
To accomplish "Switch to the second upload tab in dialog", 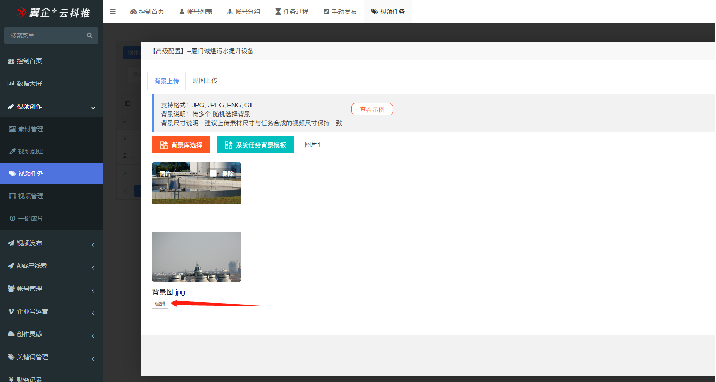I will pyautogui.click(x=205, y=81).
